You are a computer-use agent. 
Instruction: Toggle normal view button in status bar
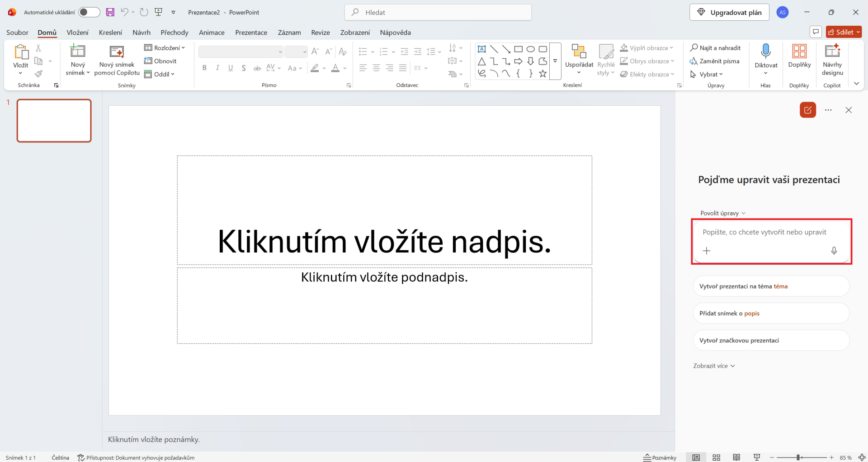click(696, 457)
